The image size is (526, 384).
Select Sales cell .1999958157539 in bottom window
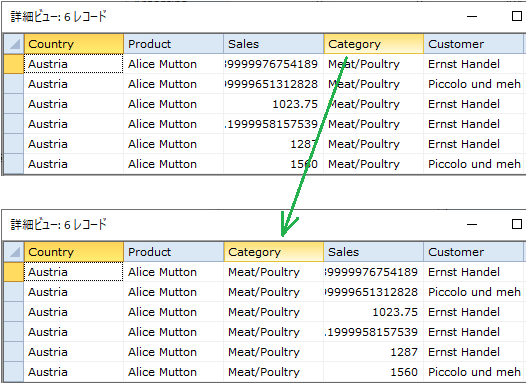pos(374,332)
